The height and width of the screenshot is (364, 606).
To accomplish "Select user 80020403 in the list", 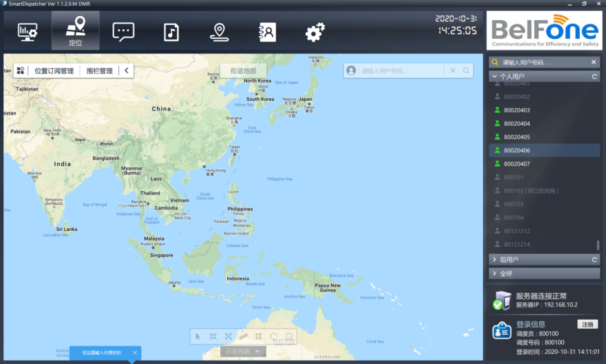I will coord(544,110).
